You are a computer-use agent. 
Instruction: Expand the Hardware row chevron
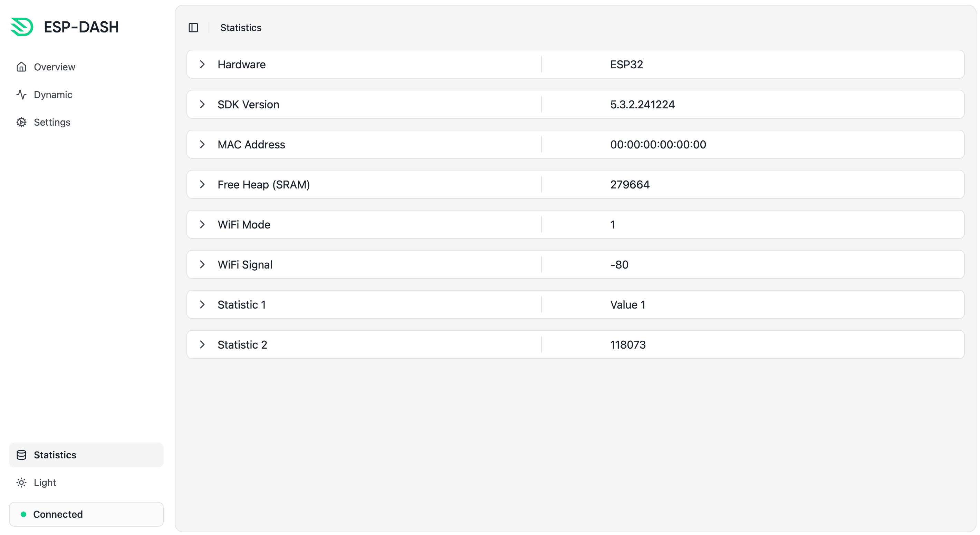tap(202, 64)
